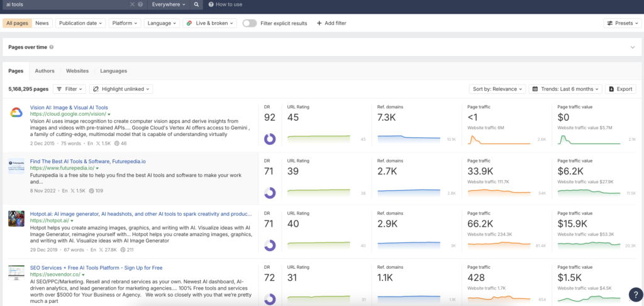Click the SEO Vendor page thumbnail
The width and height of the screenshot is (644, 306).
point(16,273)
